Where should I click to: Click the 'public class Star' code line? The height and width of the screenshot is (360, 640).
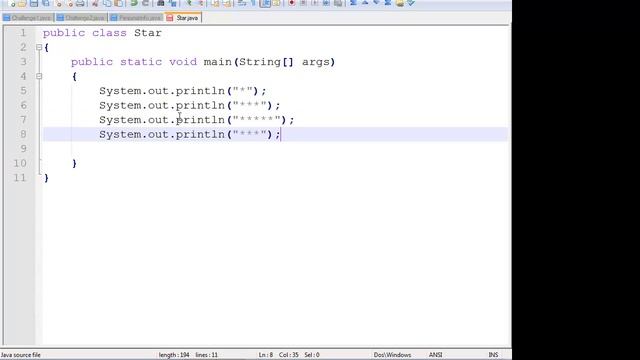tap(102, 33)
